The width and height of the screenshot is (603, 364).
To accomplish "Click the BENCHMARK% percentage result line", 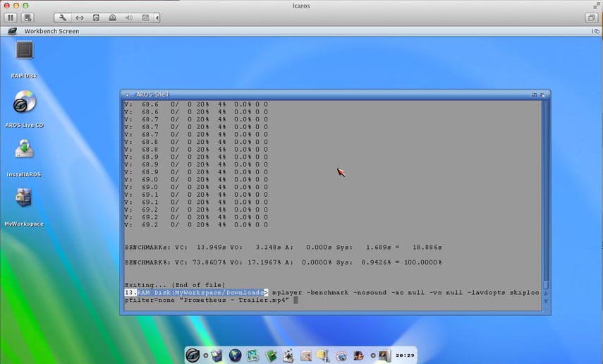I will (x=284, y=262).
